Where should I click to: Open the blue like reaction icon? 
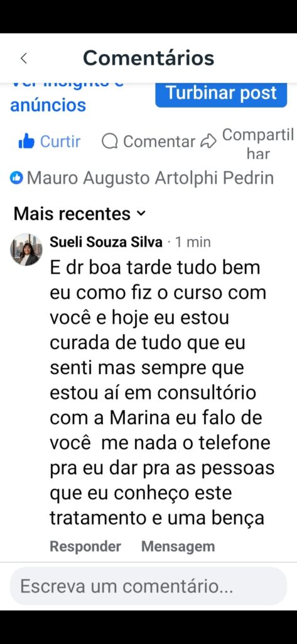click(16, 178)
